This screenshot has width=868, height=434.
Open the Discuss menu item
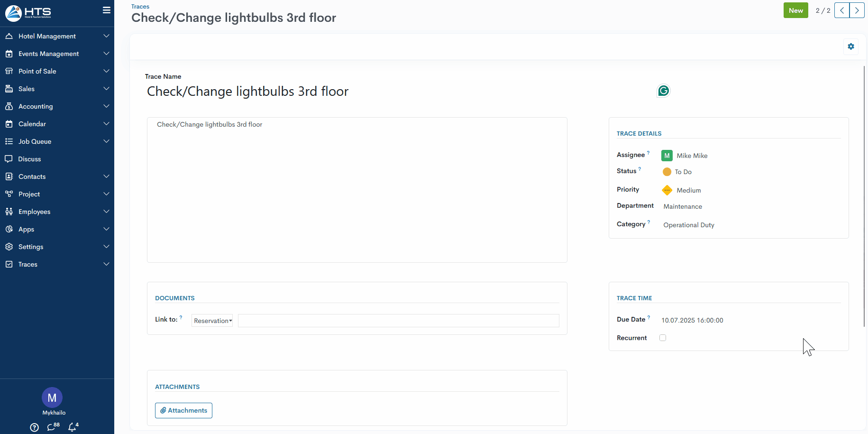click(29, 159)
